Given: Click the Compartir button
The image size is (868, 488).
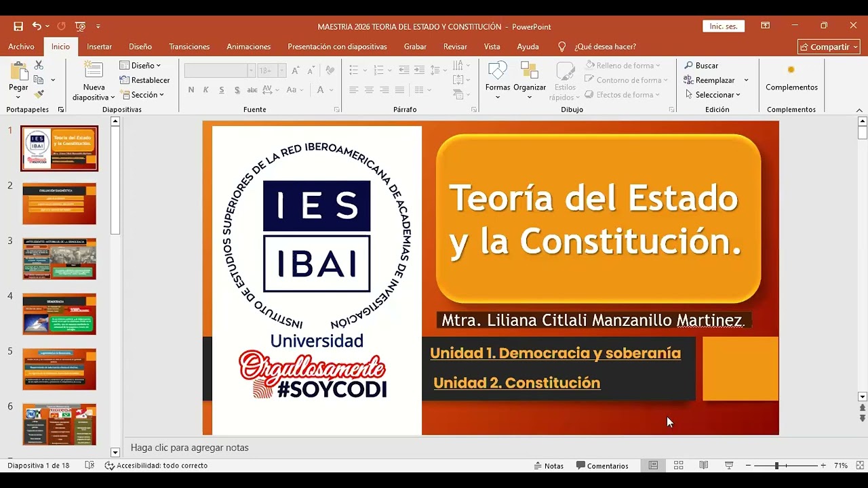Looking at the screenshot, I should point(829,47).
